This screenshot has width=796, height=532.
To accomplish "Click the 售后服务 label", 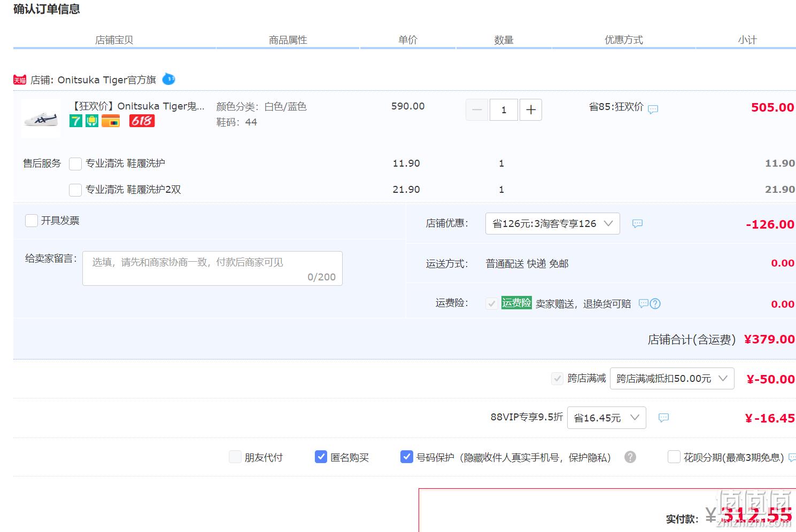I will click(42, 163).
